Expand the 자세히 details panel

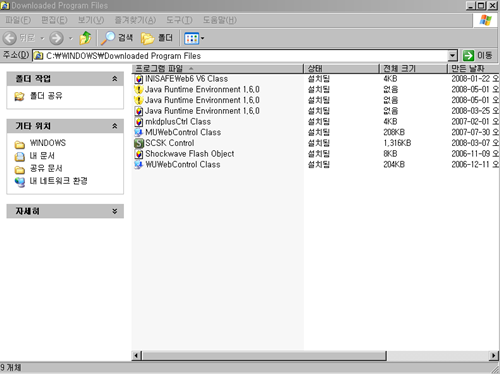click(115, 211)
